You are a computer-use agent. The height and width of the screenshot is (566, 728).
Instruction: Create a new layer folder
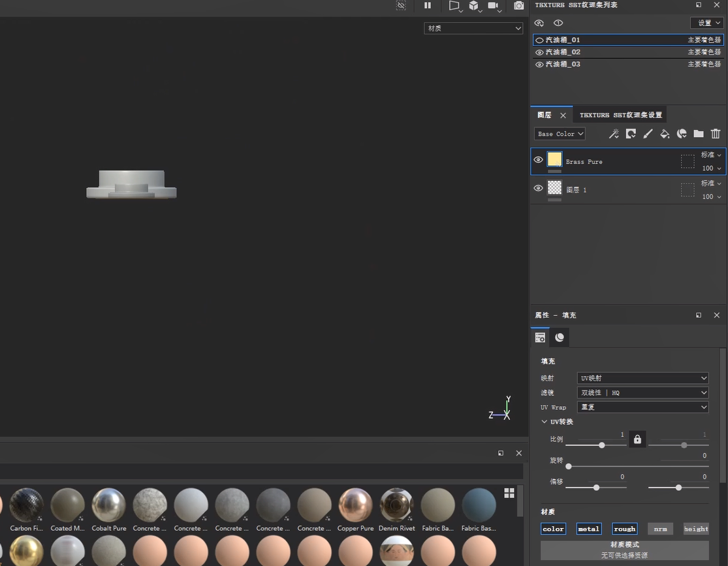(x=699, y=134)
